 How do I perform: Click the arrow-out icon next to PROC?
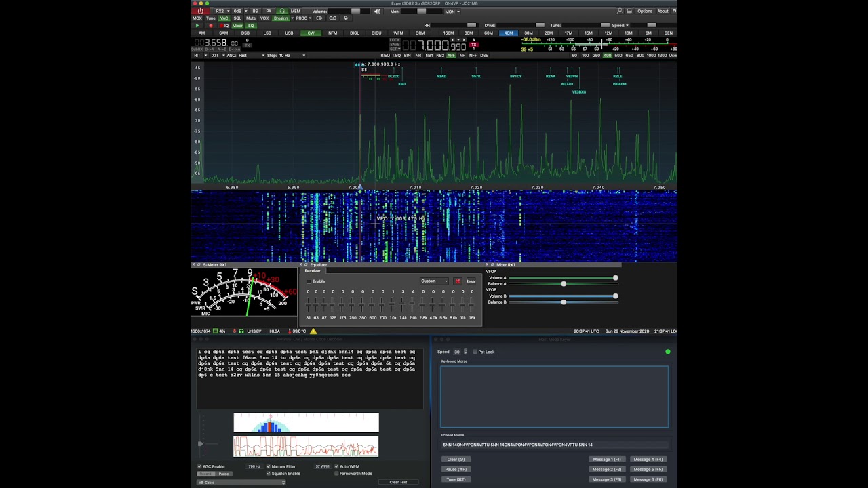point(319,18)
